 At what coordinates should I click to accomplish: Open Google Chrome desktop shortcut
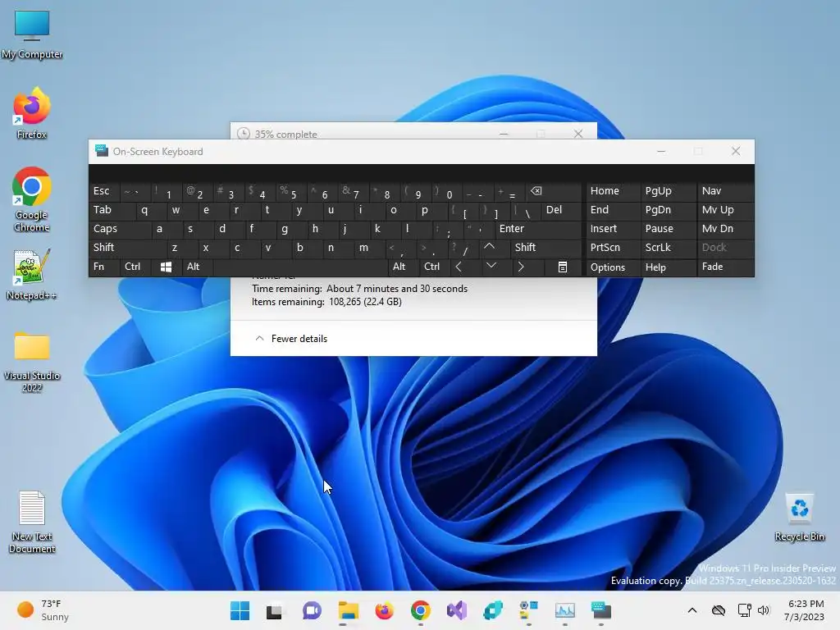coord(32,199)
